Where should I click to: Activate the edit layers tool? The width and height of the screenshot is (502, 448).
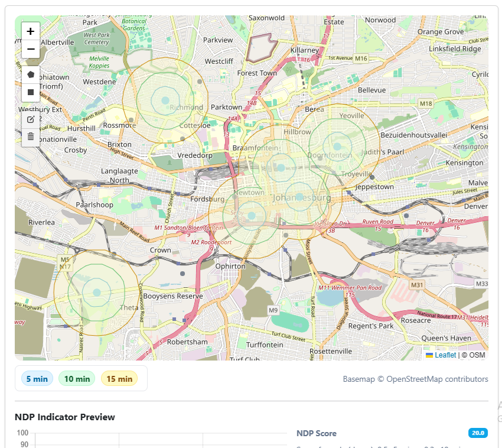(31, 119)
